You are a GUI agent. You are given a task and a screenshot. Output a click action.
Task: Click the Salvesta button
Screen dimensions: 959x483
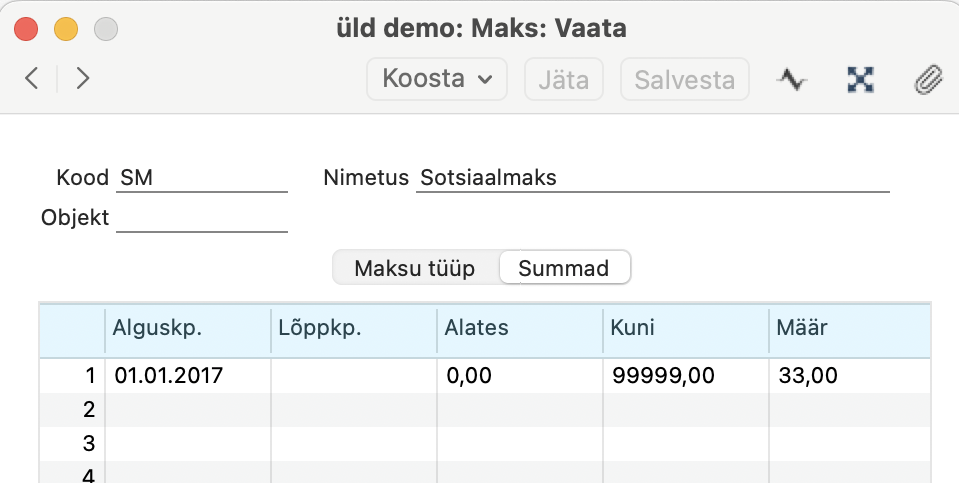[684, 79]
